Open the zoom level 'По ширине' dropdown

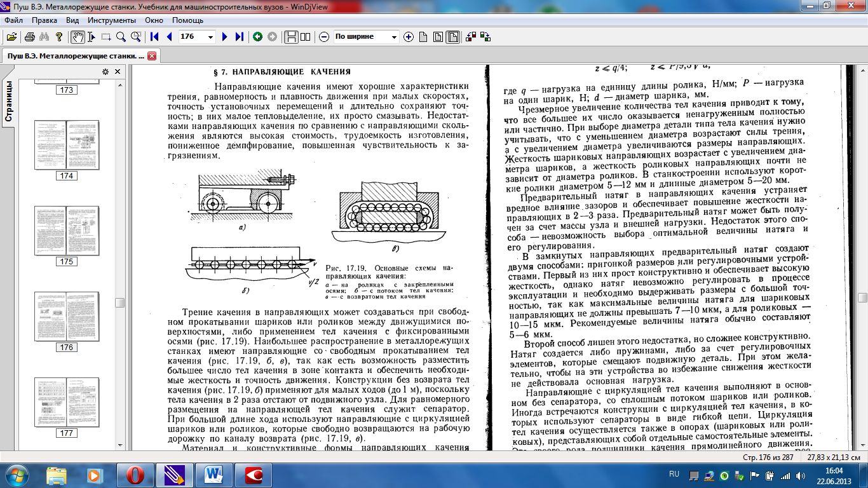pos(395,37)
